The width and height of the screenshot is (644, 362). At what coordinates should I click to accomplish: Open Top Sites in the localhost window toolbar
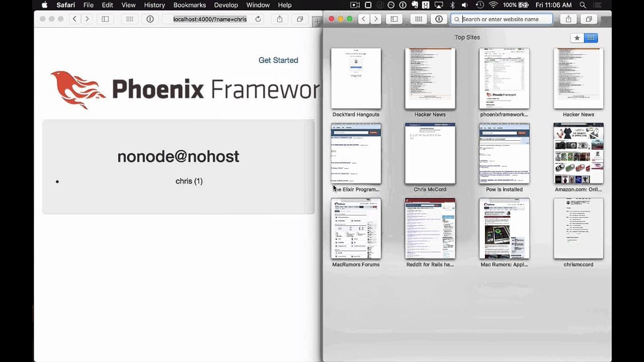coord(130,19)
